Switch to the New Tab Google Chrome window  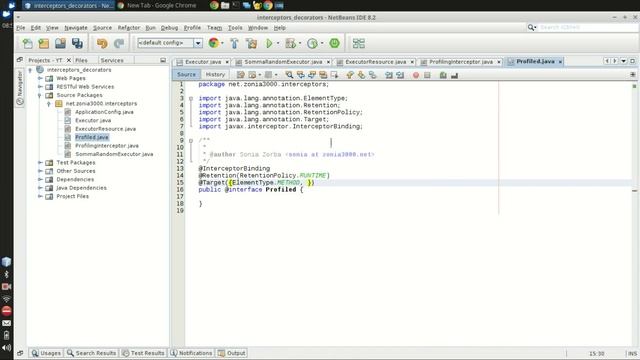tap(157, 5)
